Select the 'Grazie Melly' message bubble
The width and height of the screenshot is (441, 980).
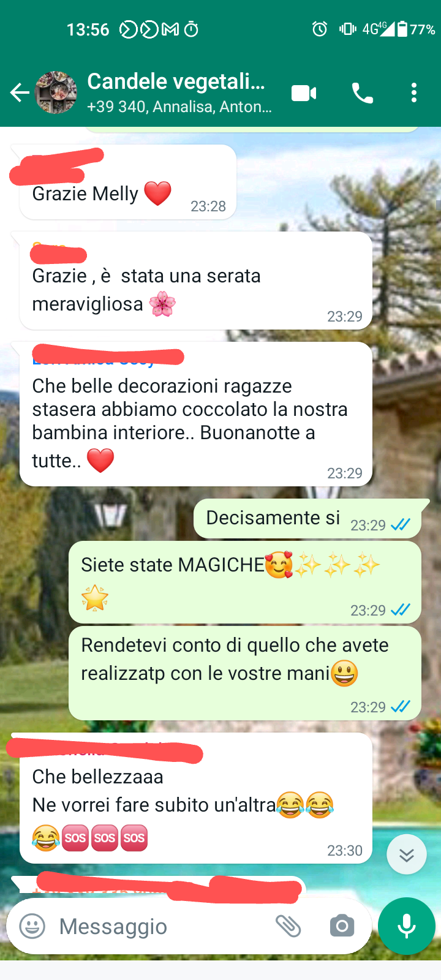coord(128,182)
